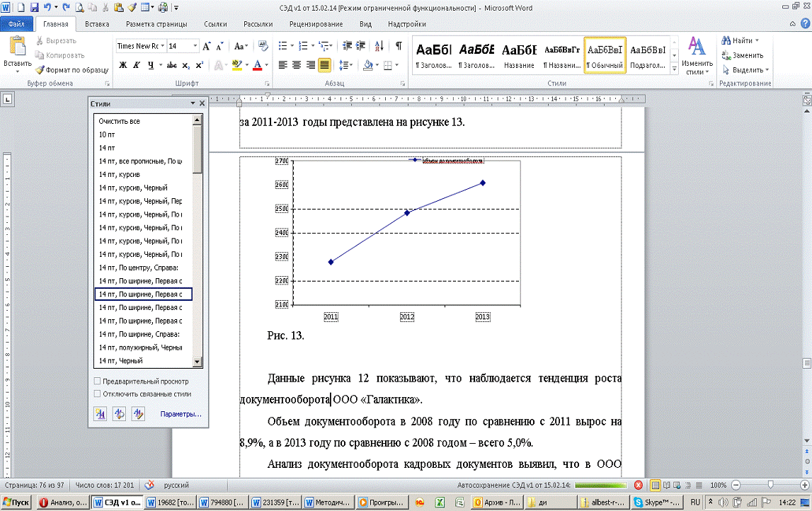Toggle bold formatting (Ж)
This screenshot has height=511, width=812.
coord(122,65)
